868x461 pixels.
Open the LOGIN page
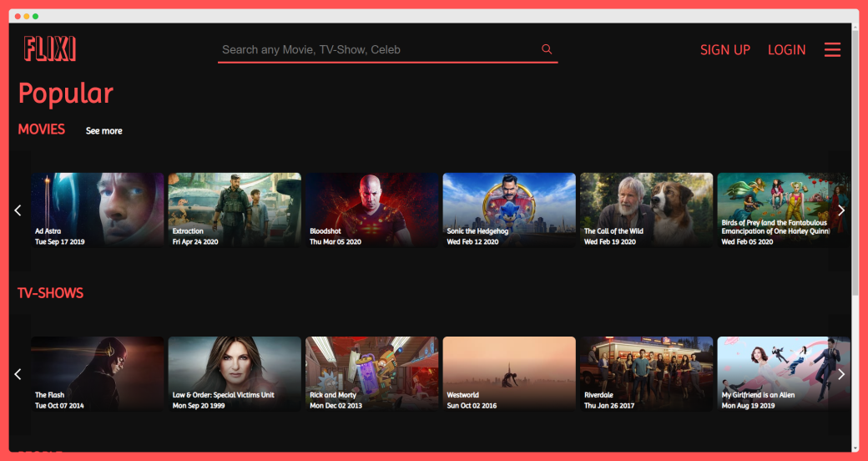786,50
